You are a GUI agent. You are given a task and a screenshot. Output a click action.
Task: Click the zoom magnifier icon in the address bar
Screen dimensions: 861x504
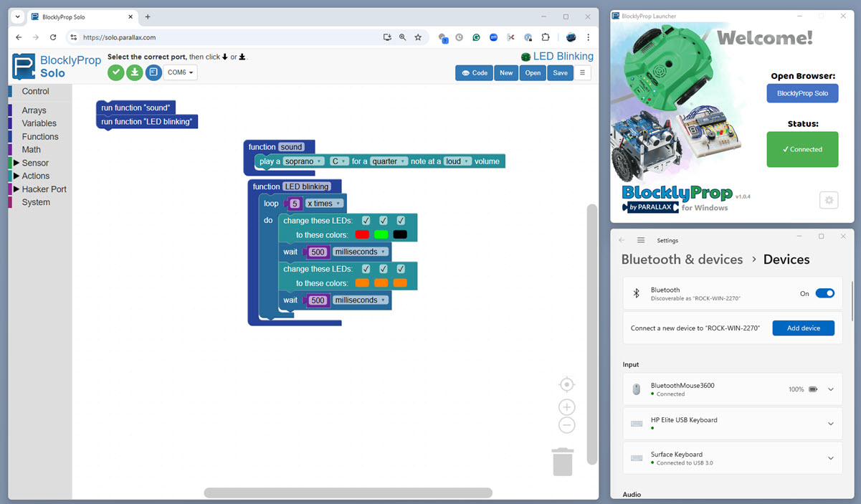tap(402, 37)
